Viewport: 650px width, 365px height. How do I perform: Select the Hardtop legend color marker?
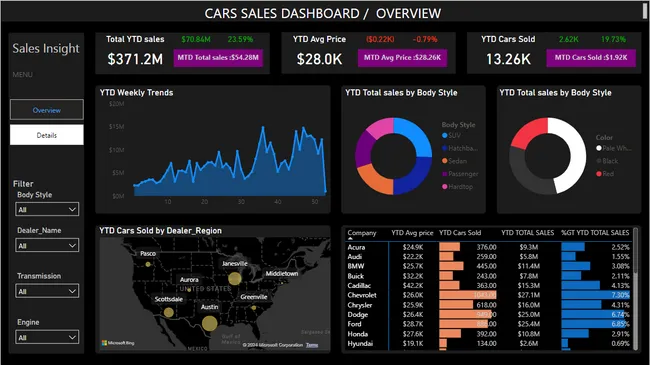(x=445, y=187)
